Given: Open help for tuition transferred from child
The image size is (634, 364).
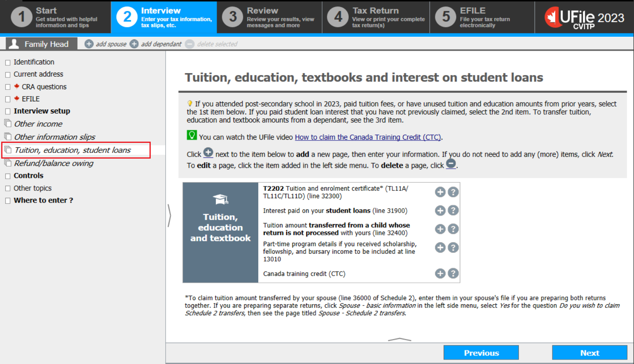Looking at the screenshot, I should click(453, 229).
